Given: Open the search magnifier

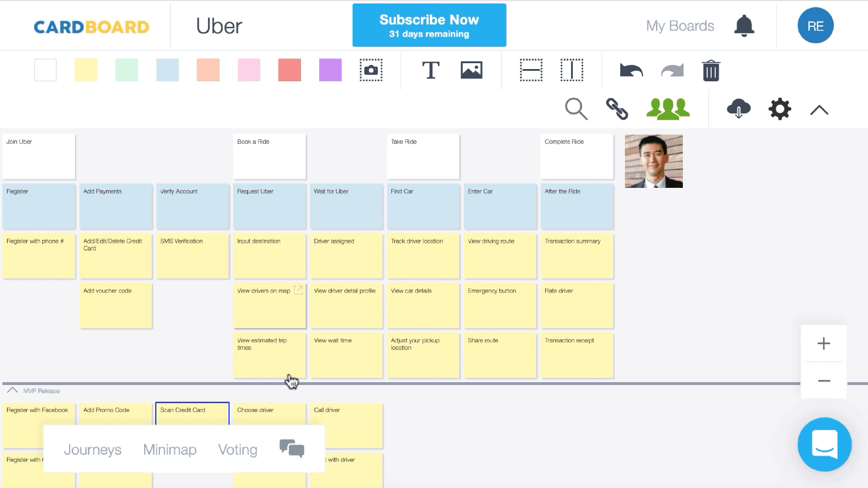Looking at the screenshot, I should click(x=576, y=109).
